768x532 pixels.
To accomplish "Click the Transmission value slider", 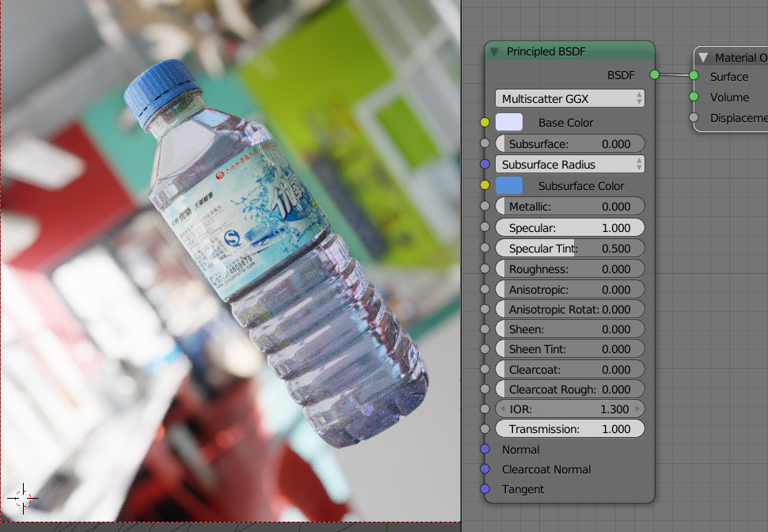I will tap(570, 428).
